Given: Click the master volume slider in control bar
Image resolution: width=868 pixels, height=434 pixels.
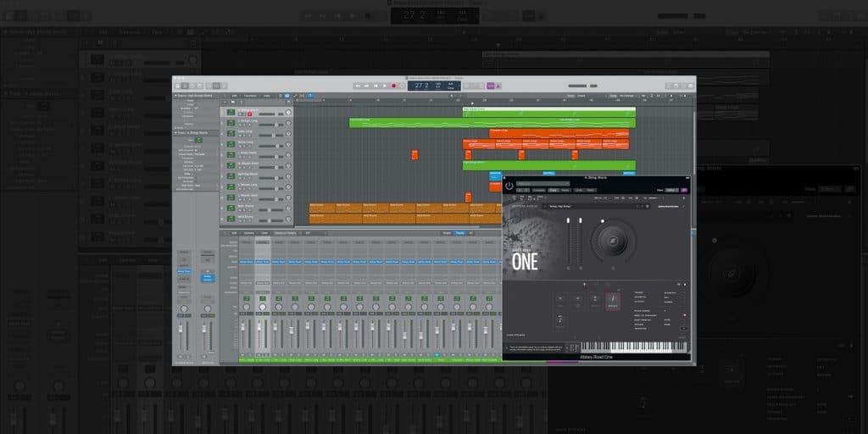Looking at the screenshot, I should tap(583, 86).
